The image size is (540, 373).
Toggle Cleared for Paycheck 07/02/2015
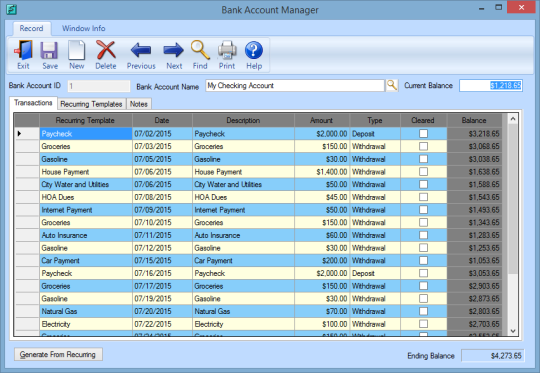point(423,134)
